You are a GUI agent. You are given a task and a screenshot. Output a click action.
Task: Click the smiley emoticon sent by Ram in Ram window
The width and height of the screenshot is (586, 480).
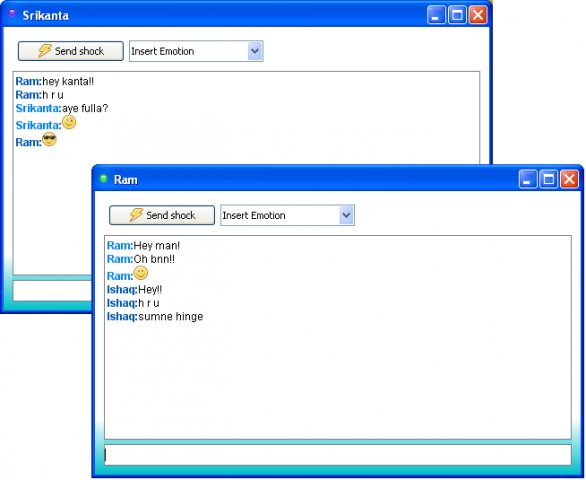point(141,273)
